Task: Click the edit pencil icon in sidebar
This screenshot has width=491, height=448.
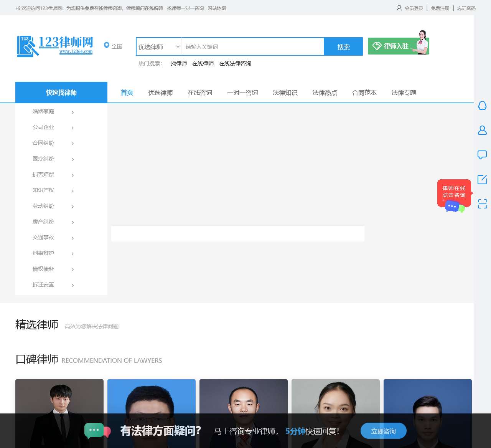Action: pyautogui.click(x=482, y=179)
